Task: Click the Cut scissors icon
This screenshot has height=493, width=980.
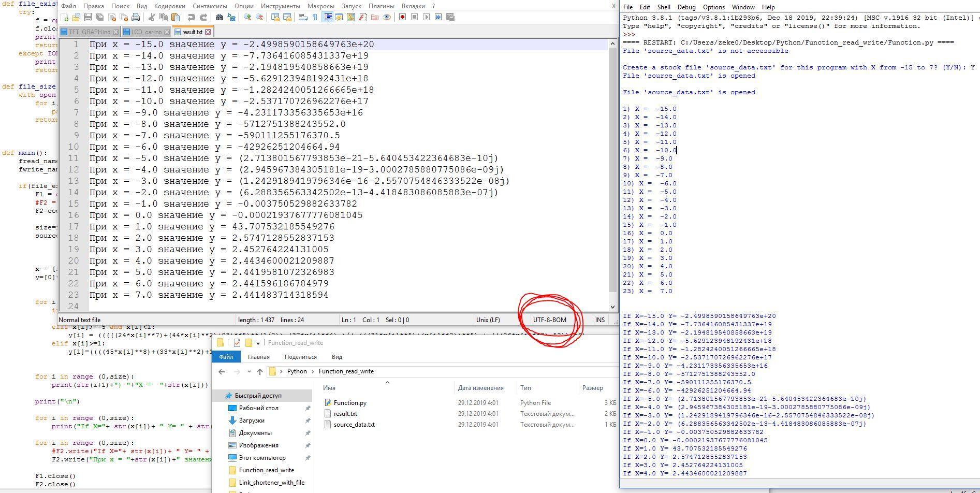Action: click(x=152, y=17)
